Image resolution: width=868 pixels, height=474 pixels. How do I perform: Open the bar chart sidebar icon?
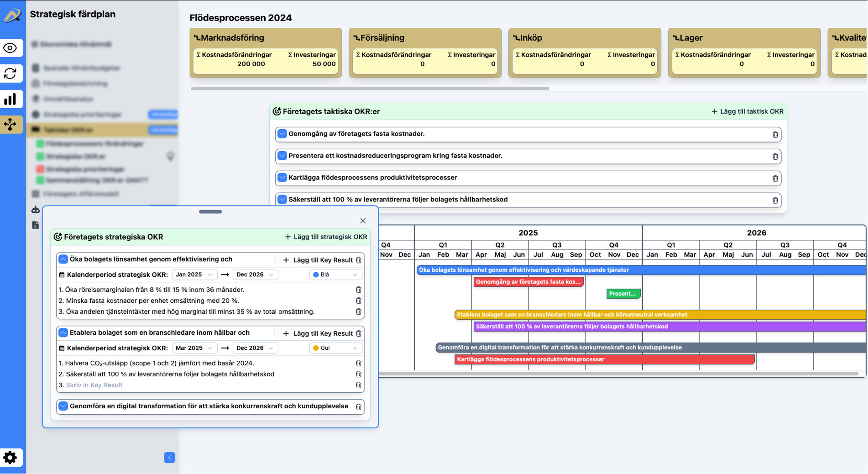(10, 99)
